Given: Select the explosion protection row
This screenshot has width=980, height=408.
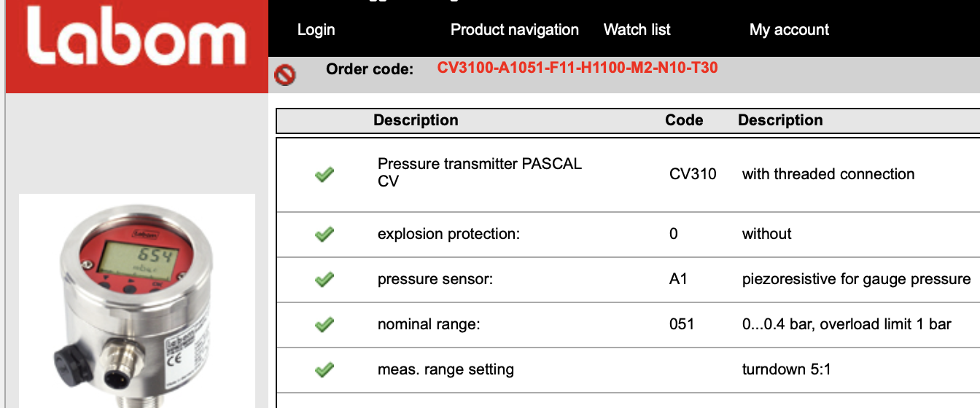Looking at the screenshot, I should (629, 234).
